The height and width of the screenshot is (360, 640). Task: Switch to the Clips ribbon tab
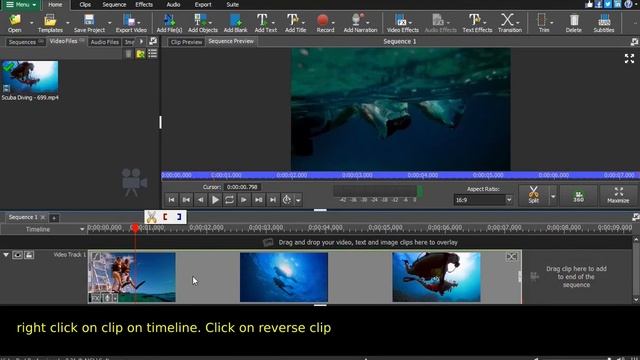click(x=85, y=4)
